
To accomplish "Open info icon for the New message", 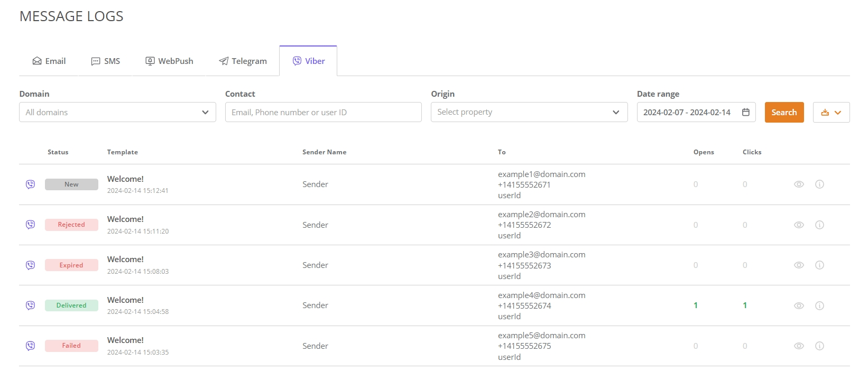I will tap(819, 184).
